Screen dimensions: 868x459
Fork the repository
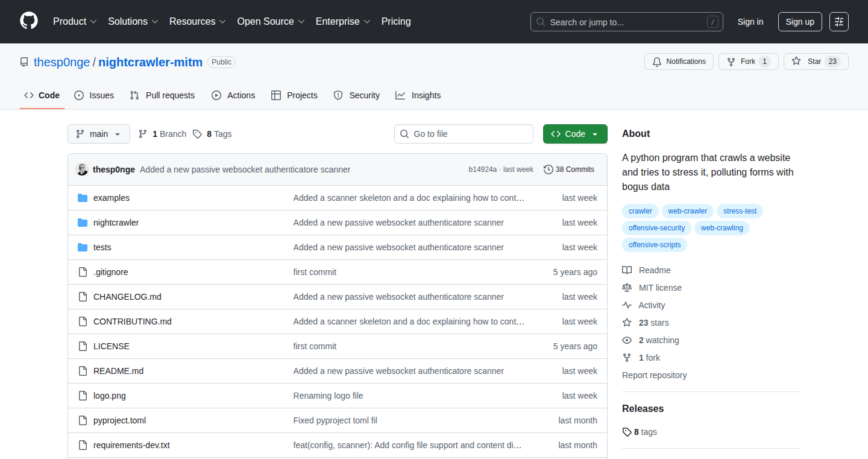click(x=748, y=62)
